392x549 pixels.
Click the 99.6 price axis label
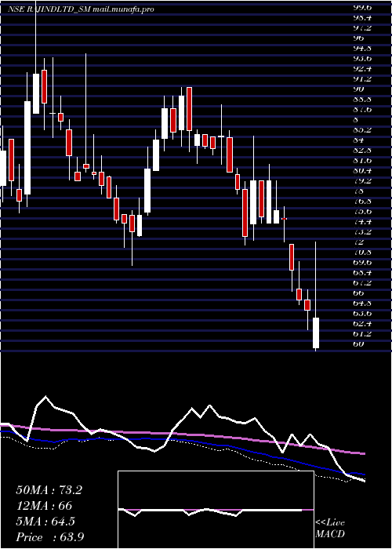(x=364, y=7)
